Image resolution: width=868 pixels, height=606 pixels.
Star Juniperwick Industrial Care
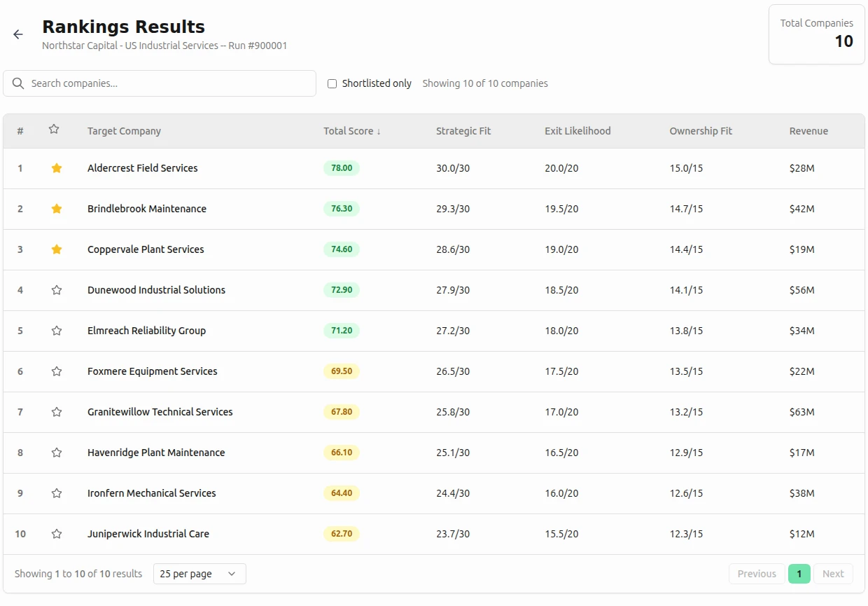[x=57, y=534]
